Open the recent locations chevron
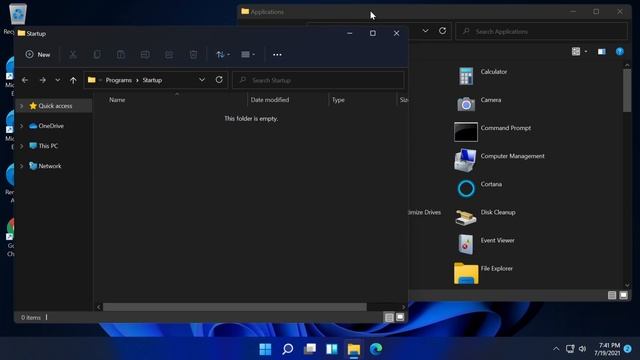Viewport: 640px width, 360px height. point(58,80)
